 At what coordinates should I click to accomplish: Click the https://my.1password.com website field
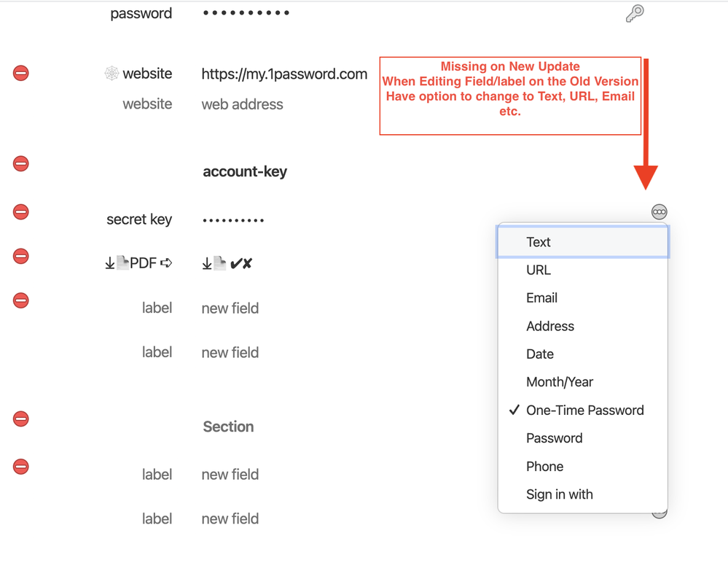point(284,74)
